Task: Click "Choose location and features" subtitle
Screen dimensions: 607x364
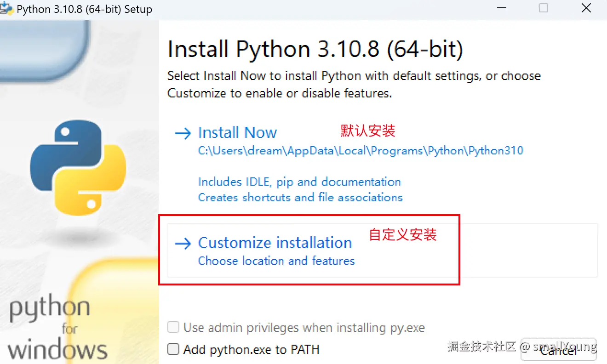Action: [276, 261]
